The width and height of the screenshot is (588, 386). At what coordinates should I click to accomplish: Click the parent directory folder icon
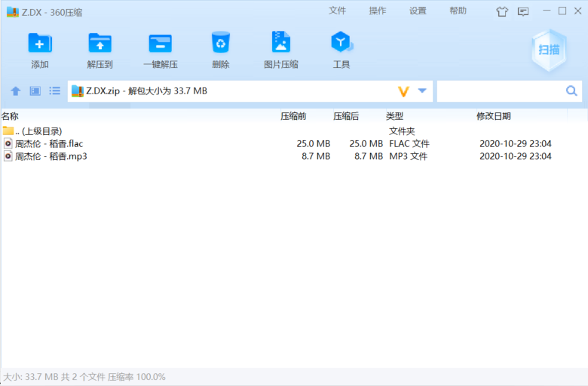(x=8, y=130)
